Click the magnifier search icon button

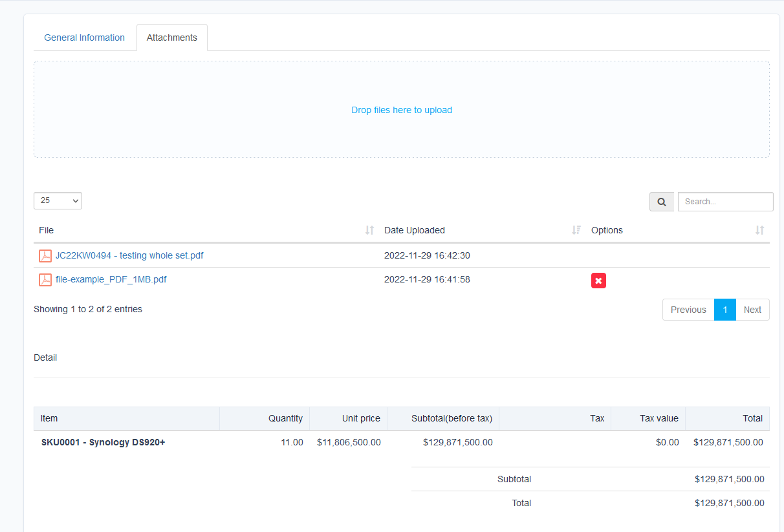pos(661,202)
